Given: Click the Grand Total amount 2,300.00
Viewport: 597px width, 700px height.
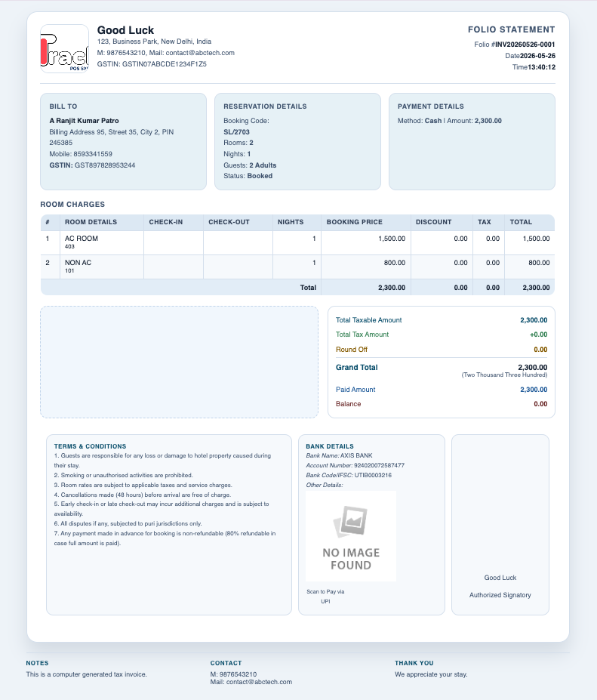Looking at the screenshot, I should (x=532, y=368).
